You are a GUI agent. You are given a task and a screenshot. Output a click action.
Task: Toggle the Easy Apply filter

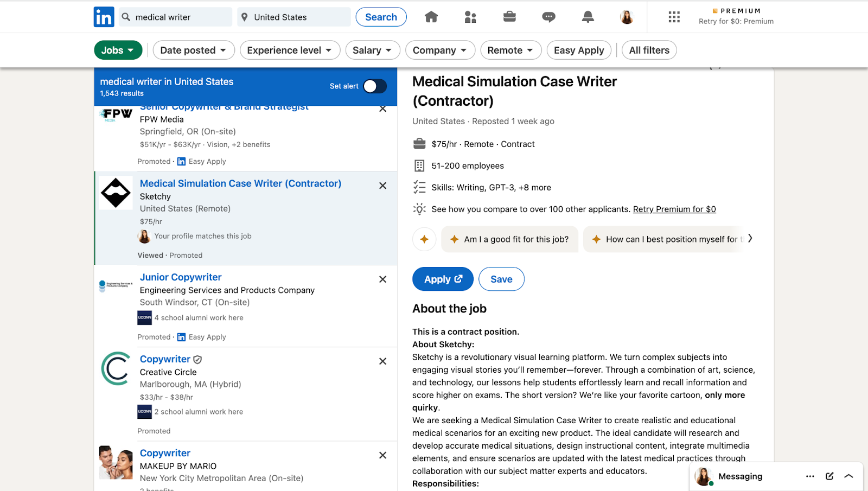[x=579, y=50]
